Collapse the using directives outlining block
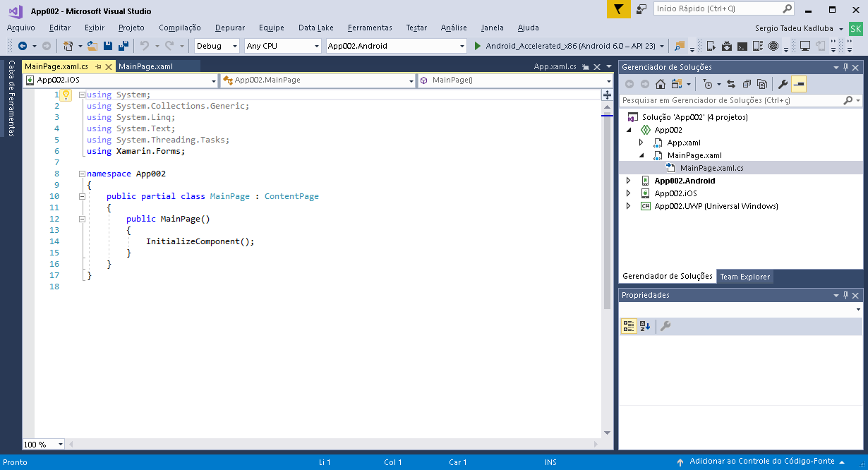This screenshot has width=868, height=470. (x=82, y=95)
